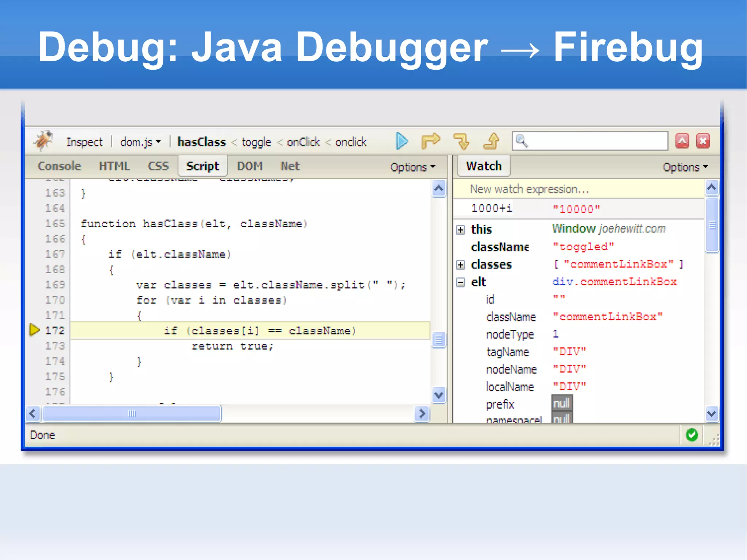Click the Continue play button
Viewport: 747px width, 560px height.
pos(402,141)
